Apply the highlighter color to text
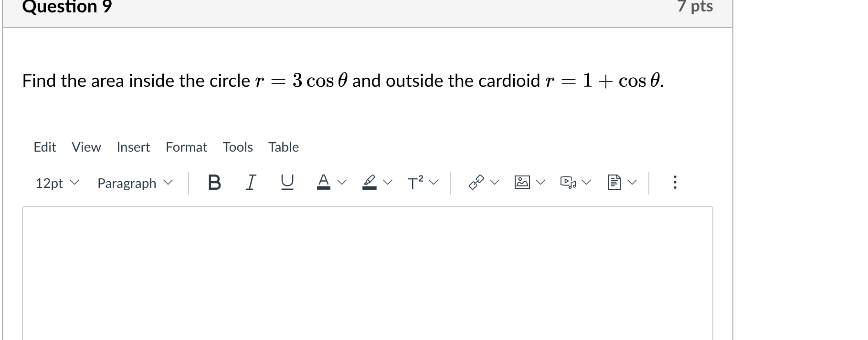Image resolution: width=868 pixels, height=340 pixels. coord(368,182)
